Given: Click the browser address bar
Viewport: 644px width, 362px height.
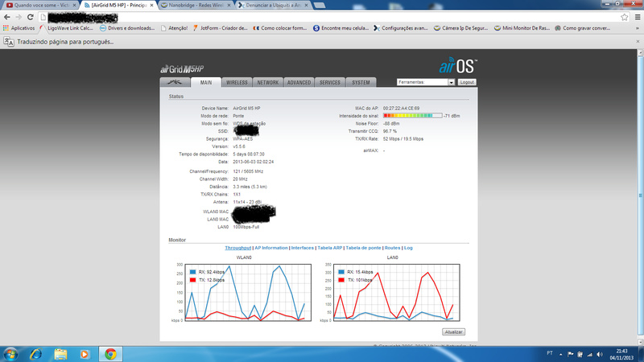Looking at the screenshot, I should pos(334,17).
